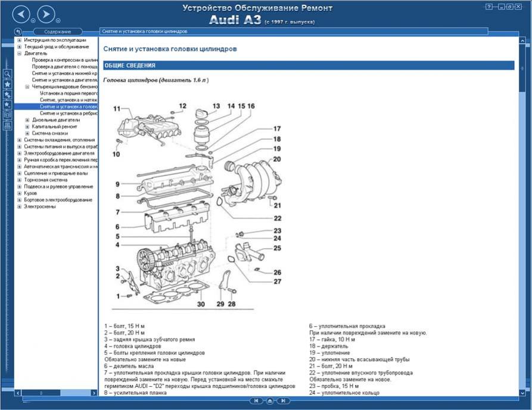Expand Система смазки

coord(27,133)
